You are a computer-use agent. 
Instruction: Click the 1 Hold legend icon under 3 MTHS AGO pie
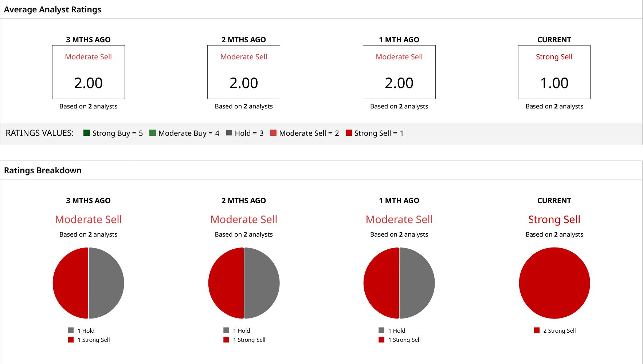click(71, 330)
